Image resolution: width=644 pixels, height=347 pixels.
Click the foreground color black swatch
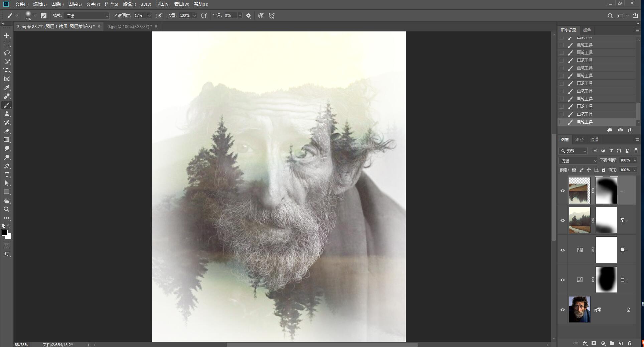[4, 232]
